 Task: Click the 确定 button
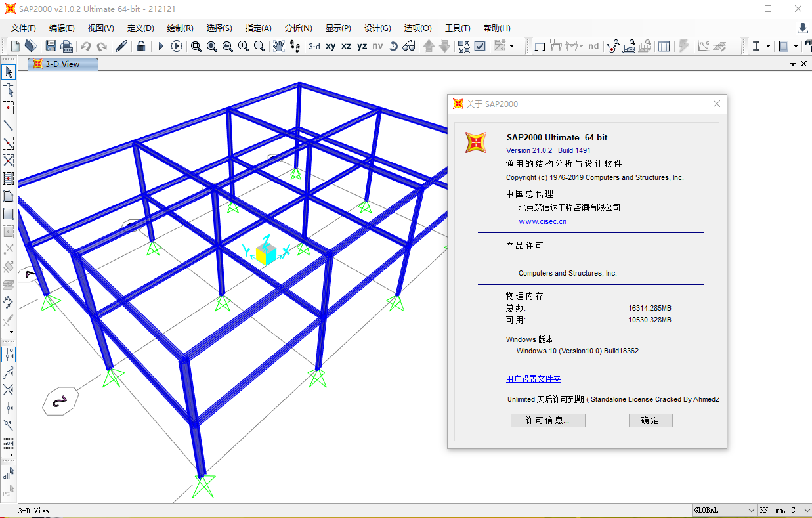coord(651,420)
